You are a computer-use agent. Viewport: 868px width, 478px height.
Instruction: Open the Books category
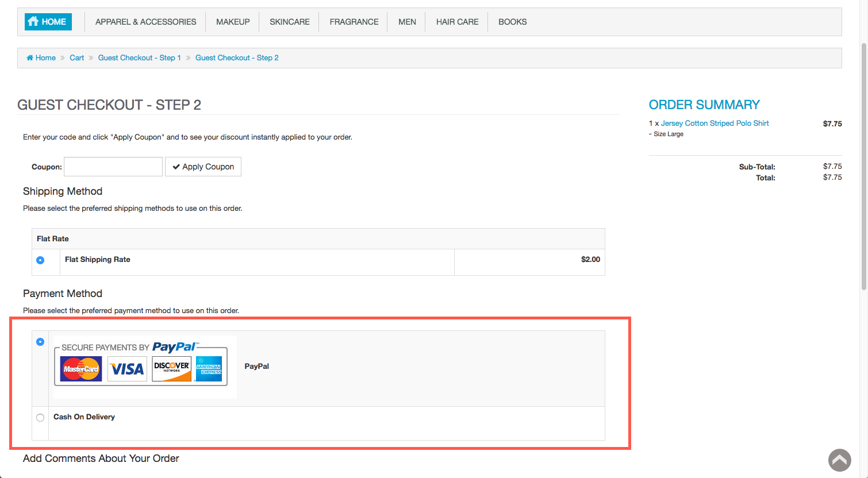[x=513, y=22]
